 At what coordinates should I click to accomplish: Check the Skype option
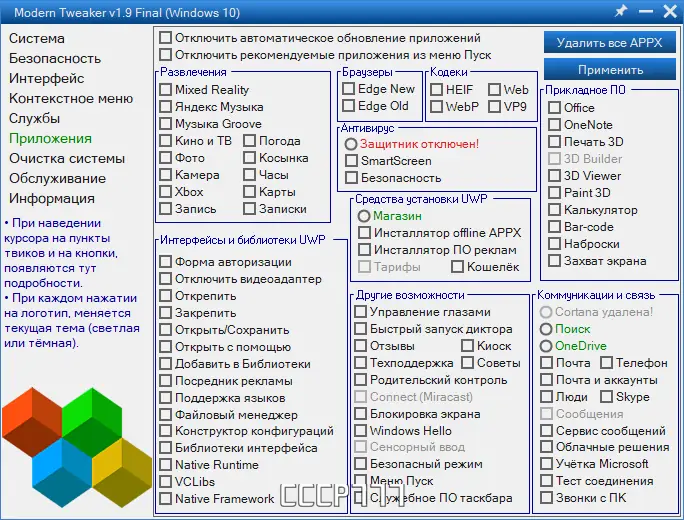tap(606, 397)
